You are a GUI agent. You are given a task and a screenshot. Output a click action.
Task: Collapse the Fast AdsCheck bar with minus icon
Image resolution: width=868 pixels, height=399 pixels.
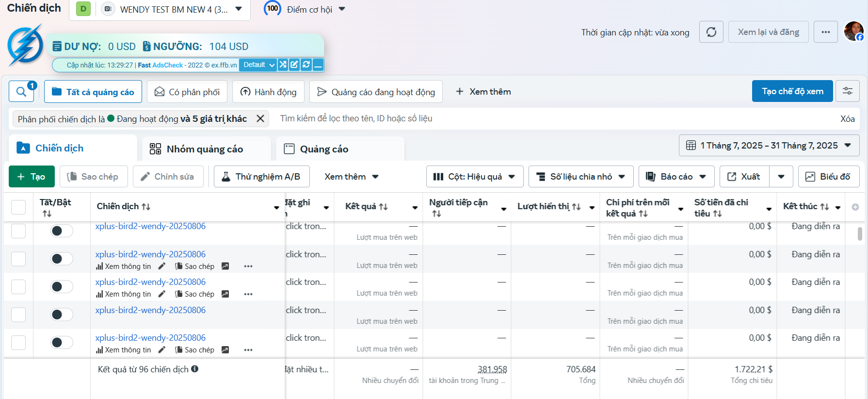(318, 65)
